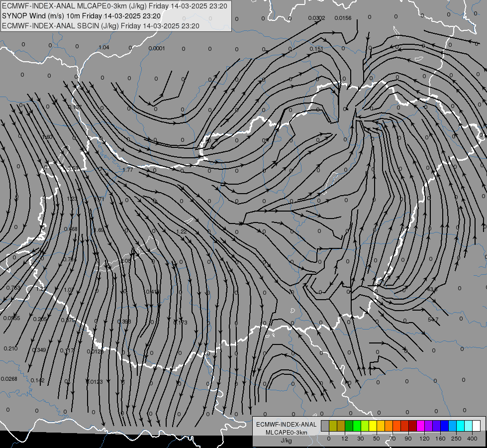Click the map value '2.08'
487x448 pixels.
click(126, 261)
